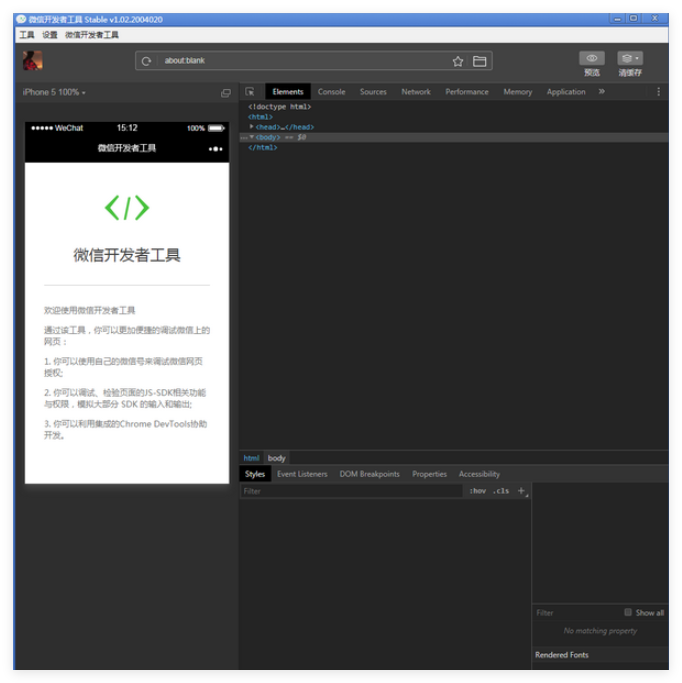682x683 pixels.
Task: Switch to the Elements tab
Action: [x=288, y=92]
